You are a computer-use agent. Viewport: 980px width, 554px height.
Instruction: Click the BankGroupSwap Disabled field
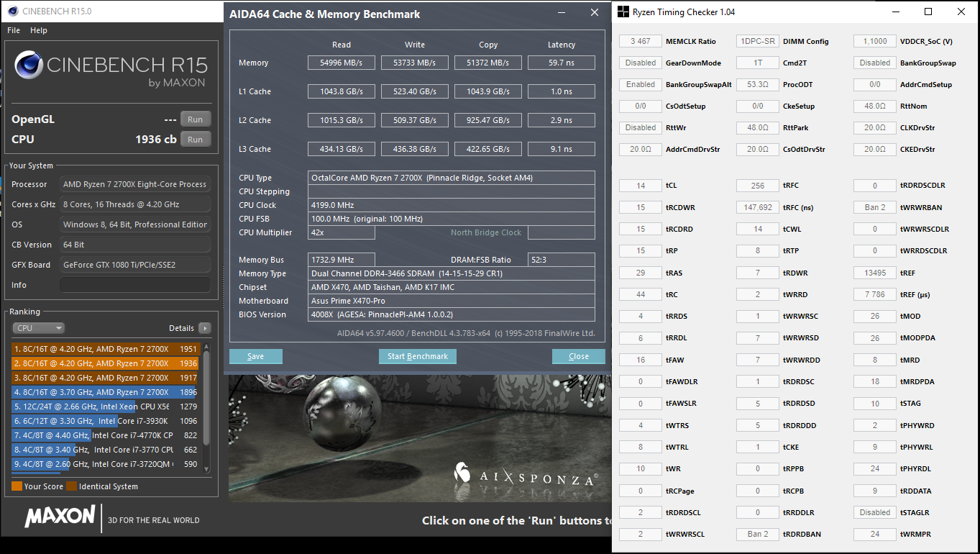[874, 63]
